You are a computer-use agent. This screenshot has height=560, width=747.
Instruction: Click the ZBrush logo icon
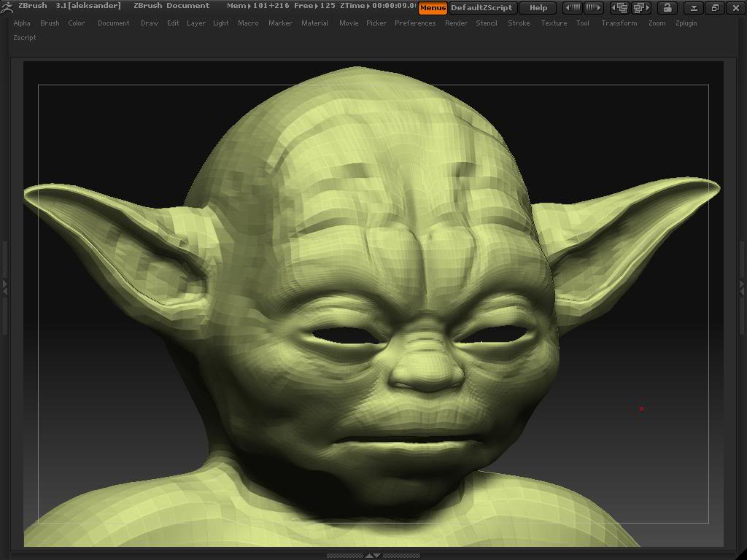7,7
